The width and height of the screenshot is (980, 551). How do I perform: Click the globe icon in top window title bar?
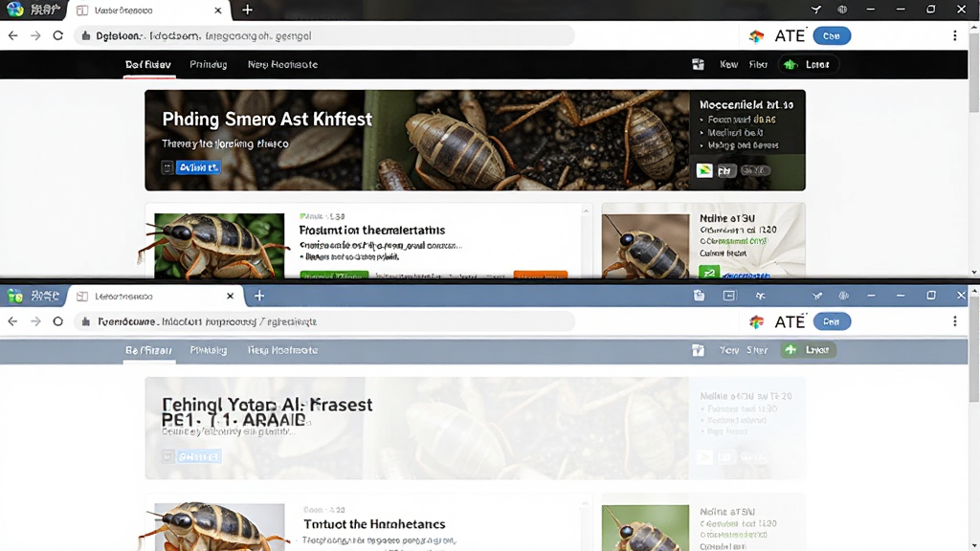(842, 10)
